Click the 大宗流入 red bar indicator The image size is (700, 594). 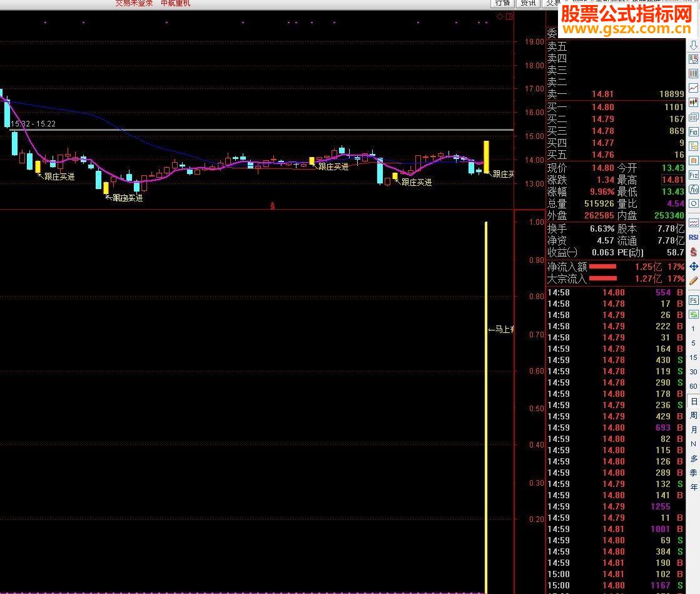tap(602, 279)
